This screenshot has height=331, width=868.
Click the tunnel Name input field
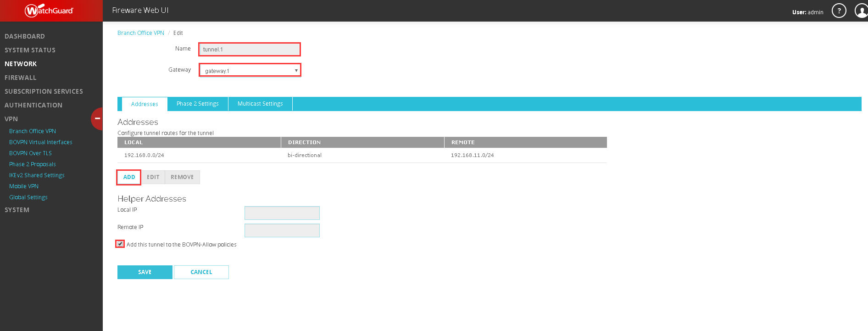[x=250, y=49]
